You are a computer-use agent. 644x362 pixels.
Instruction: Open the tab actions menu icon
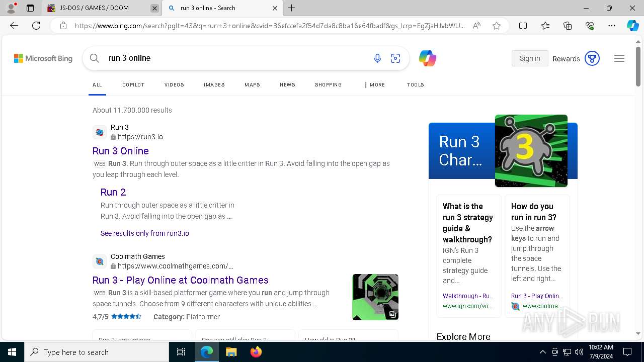(30, 8)
